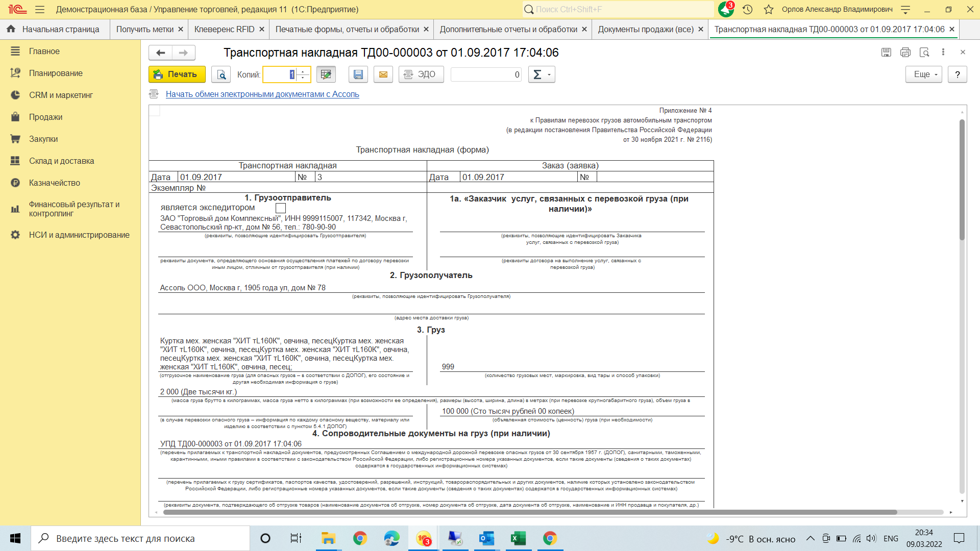The height and width of the screenshot is (551, 980).
Task: Save to file icon at top right of form
Action: click(886, 52)
